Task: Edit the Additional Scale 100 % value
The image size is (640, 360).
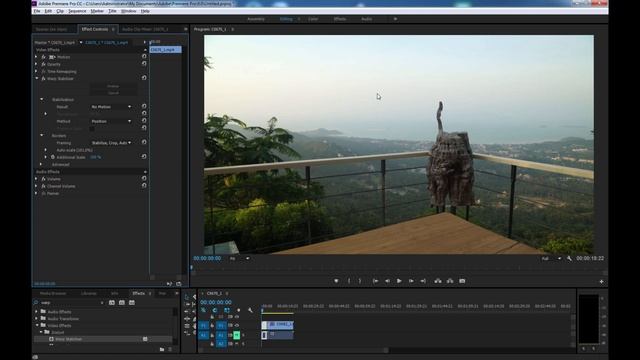Action: tap(96, 157)
